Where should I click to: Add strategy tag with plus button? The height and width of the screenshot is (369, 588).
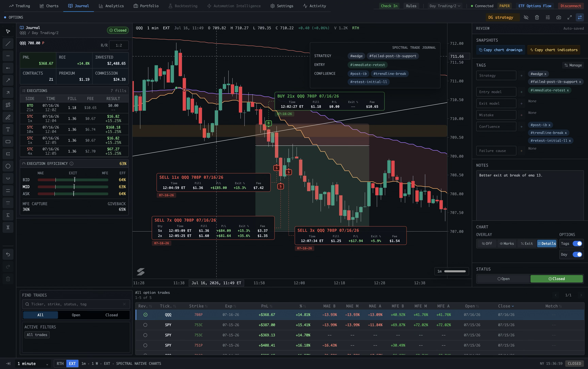(x=521, y=76)
